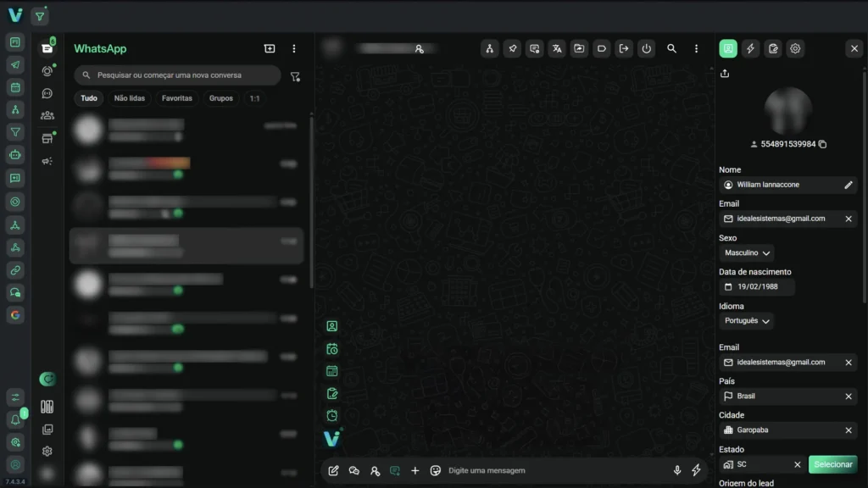Click the new chat icon beside WhatsApp title
This screenshot has height=488, width=868.
(270, 49)
